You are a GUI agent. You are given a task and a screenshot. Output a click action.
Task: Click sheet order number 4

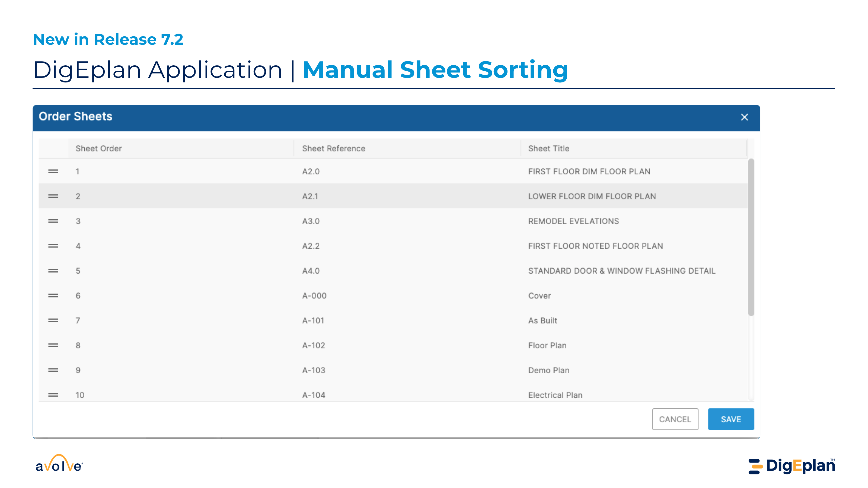(78, 246)
